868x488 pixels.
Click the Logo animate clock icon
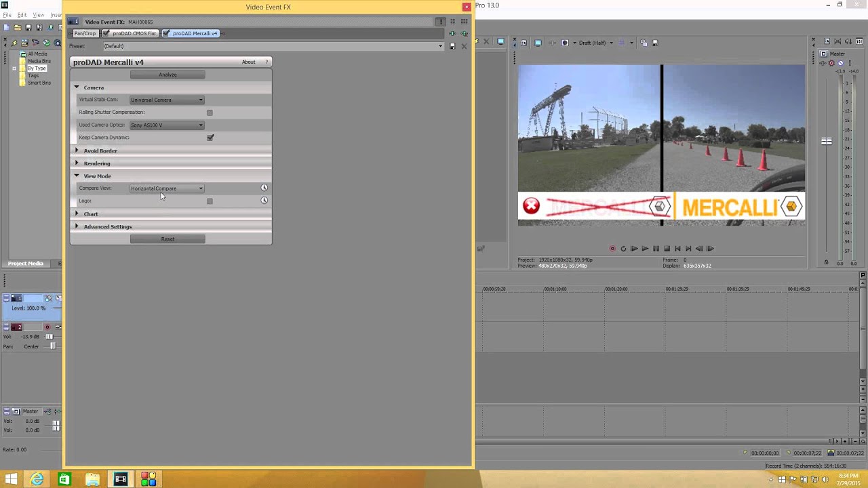(264, 201)
